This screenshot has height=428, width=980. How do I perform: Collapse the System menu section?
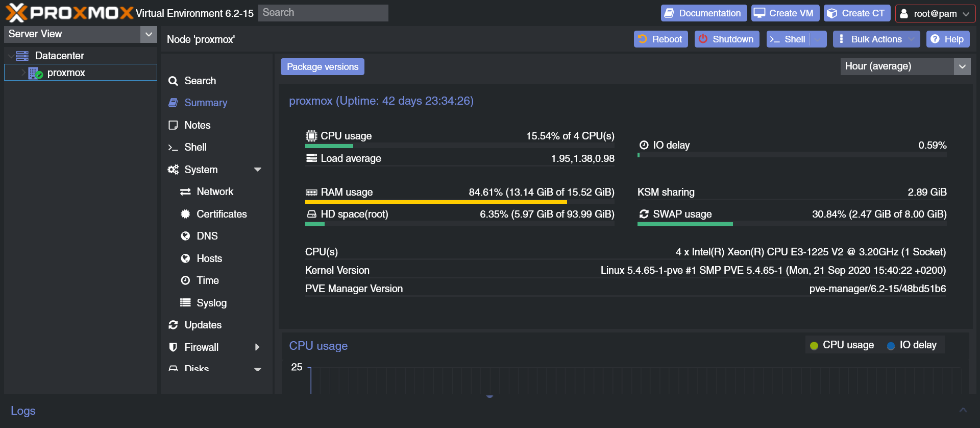(258, 170)
